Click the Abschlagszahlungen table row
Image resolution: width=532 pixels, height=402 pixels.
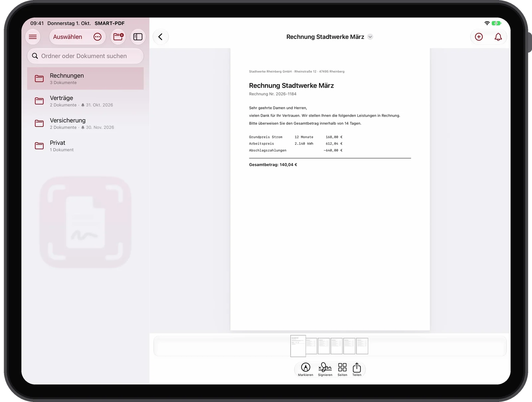coord(296,150)
